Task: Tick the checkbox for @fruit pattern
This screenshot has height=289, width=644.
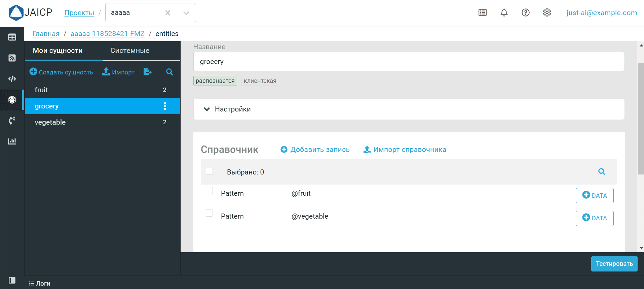Action: point(209,191)
